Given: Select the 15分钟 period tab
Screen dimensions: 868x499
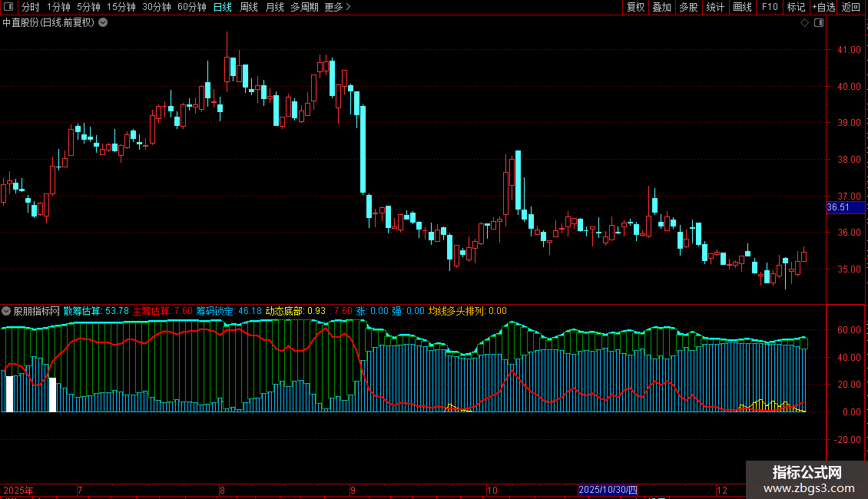Looking at the screenshot, I should [x=121, y=7].
